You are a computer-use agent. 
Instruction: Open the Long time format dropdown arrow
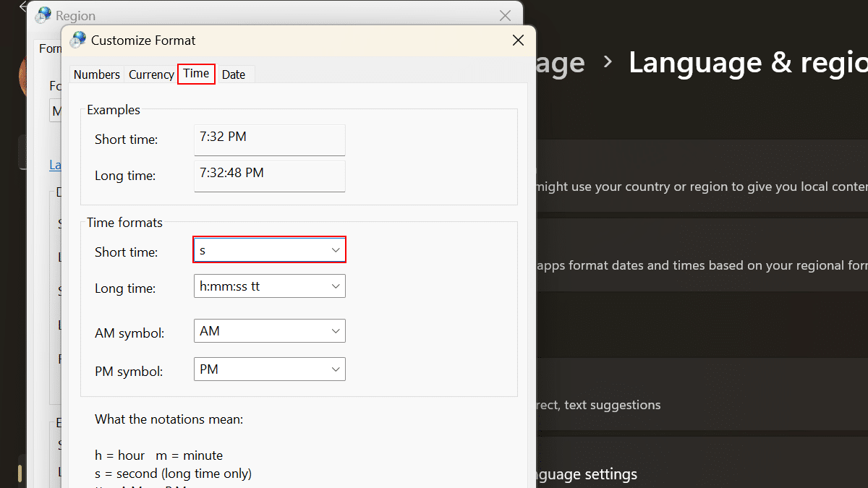[x=336, y=286]
